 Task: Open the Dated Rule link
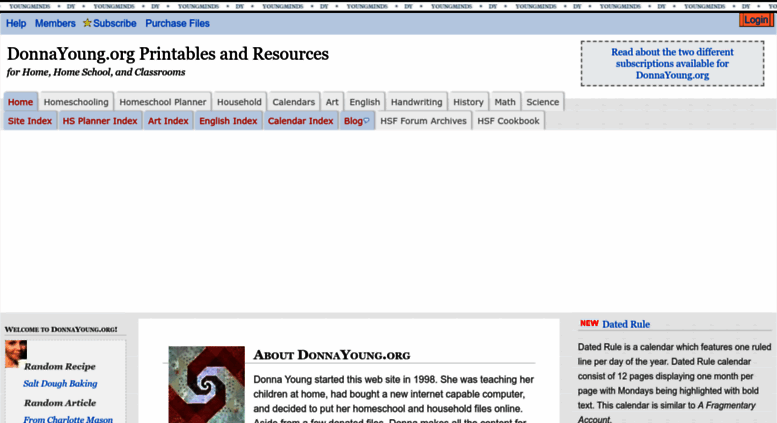point(626,324)
